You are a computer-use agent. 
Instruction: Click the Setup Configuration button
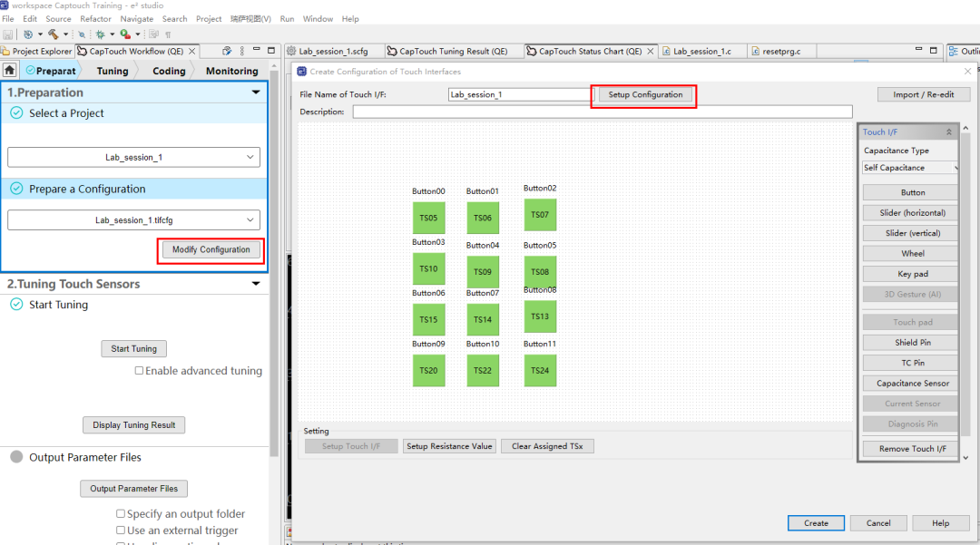[646, 95]
